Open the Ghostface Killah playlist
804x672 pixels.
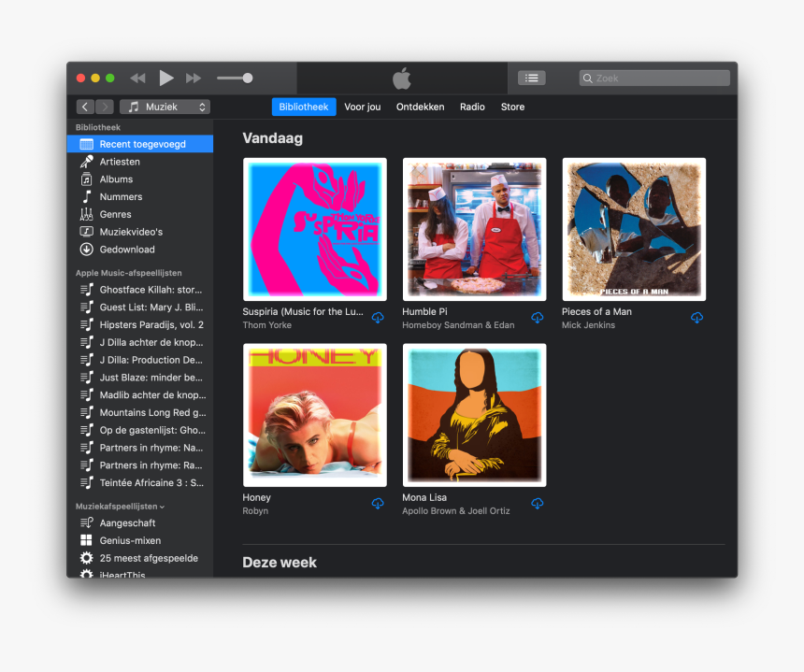pyautogui.click(x=140, y=290)
